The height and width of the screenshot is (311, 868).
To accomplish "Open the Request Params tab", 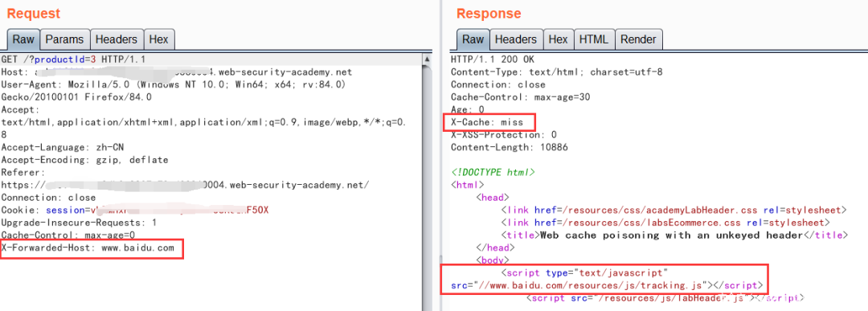I will pos(64,39).
